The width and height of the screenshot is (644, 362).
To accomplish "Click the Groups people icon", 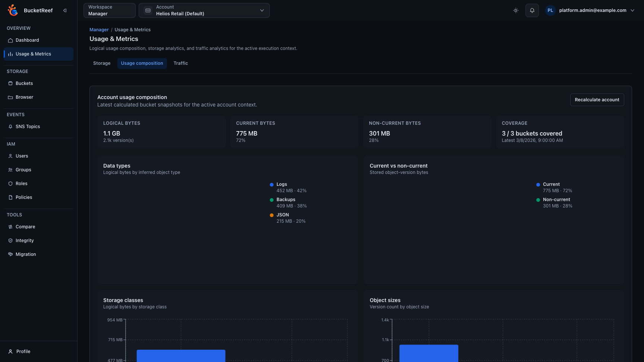I will tap(10, 170).
